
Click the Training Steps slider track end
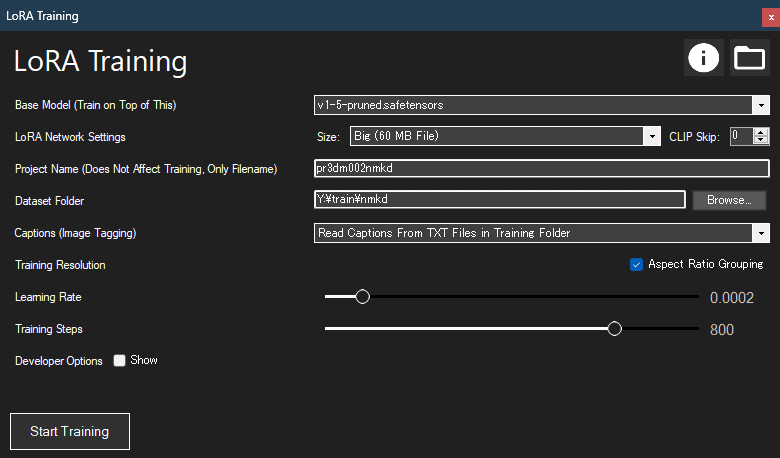click(696, 329)
